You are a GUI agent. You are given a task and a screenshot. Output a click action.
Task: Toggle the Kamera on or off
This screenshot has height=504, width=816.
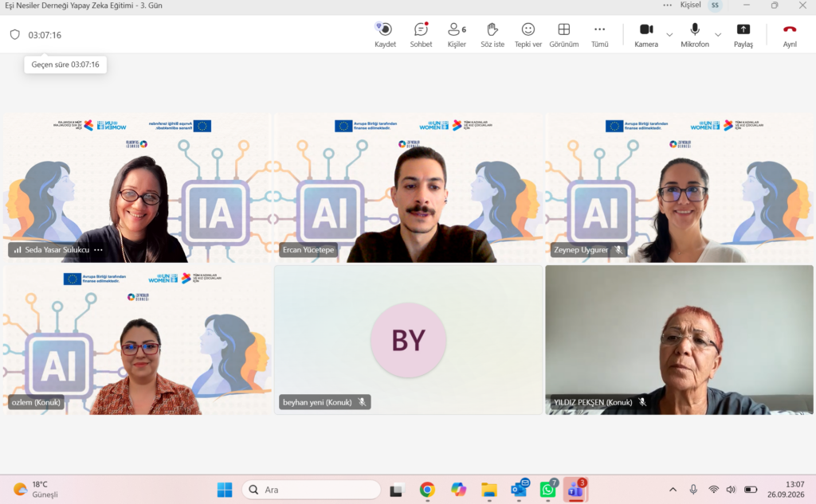pos(646,35)
